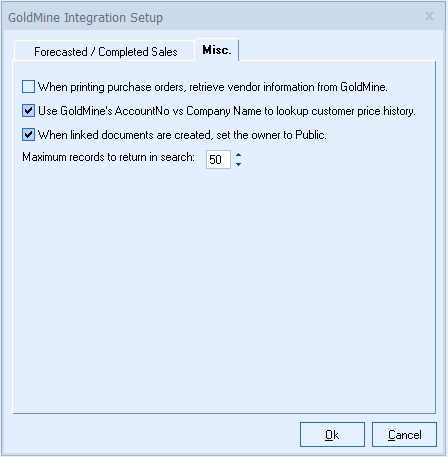
Task: Click the 'When linked documents are created' label
Action: point(125,135)
